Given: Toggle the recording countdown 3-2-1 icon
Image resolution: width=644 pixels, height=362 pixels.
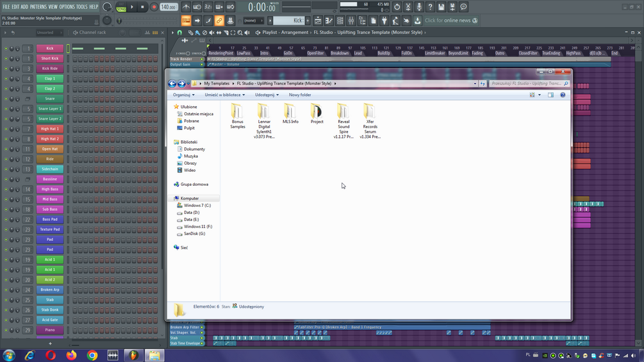Looking at the screenshot, I should [208, 7].
